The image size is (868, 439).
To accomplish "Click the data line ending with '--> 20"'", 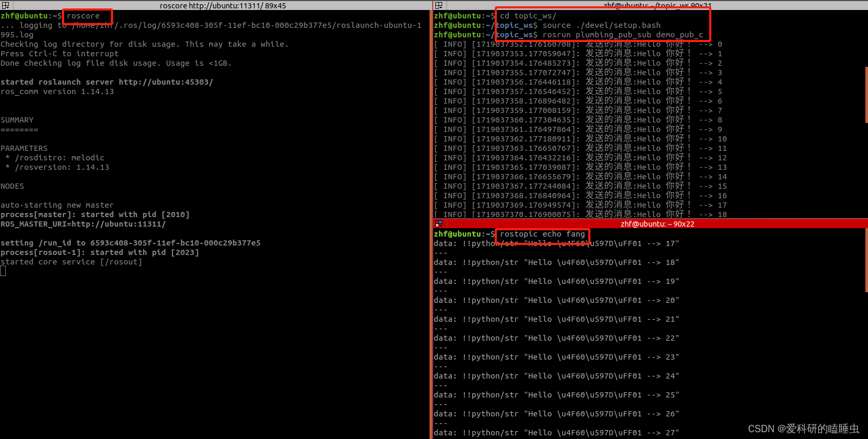I will 556,300.
